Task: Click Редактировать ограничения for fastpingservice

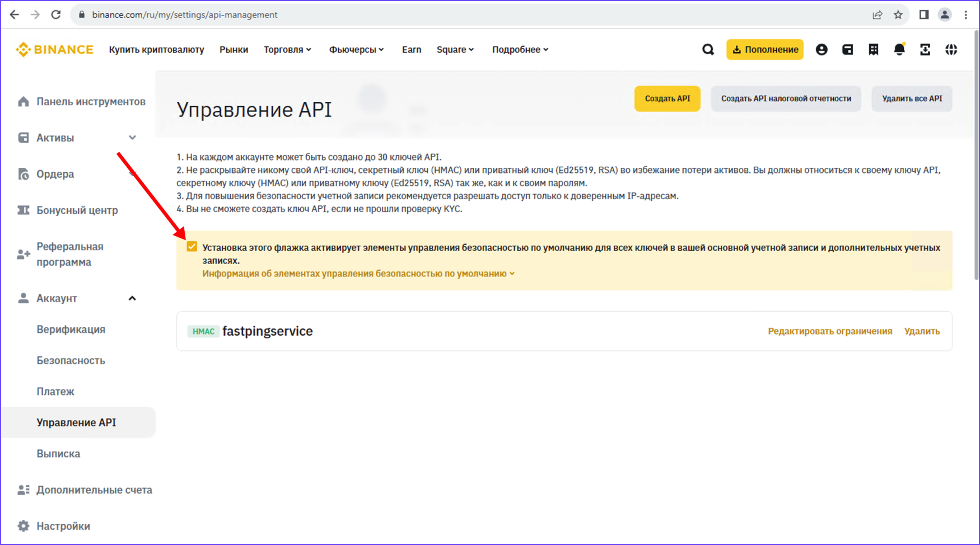Action: [829, 331]
